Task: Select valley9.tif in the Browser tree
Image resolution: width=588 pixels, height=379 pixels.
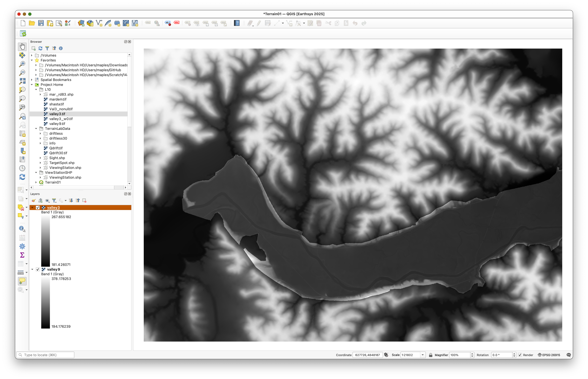Action: pyautogui.click(x=57, y=124)
